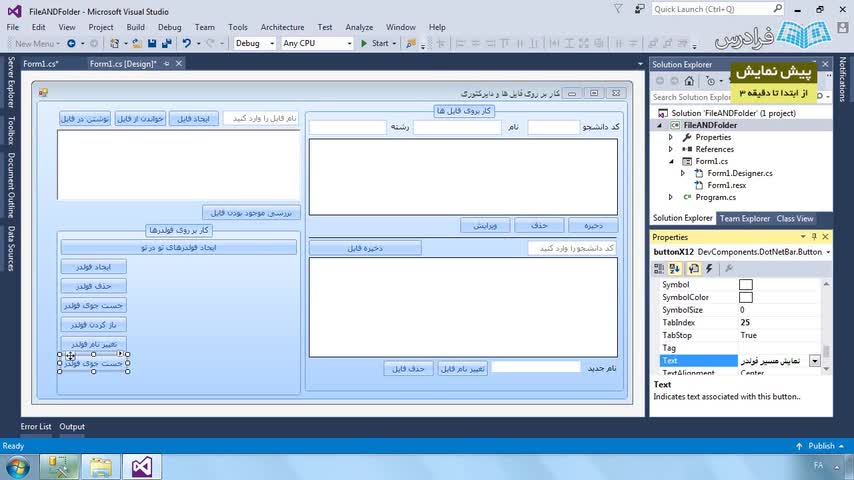
Task: Click the Properties page icon in Properties toolbar
Action: click(693, 268)
